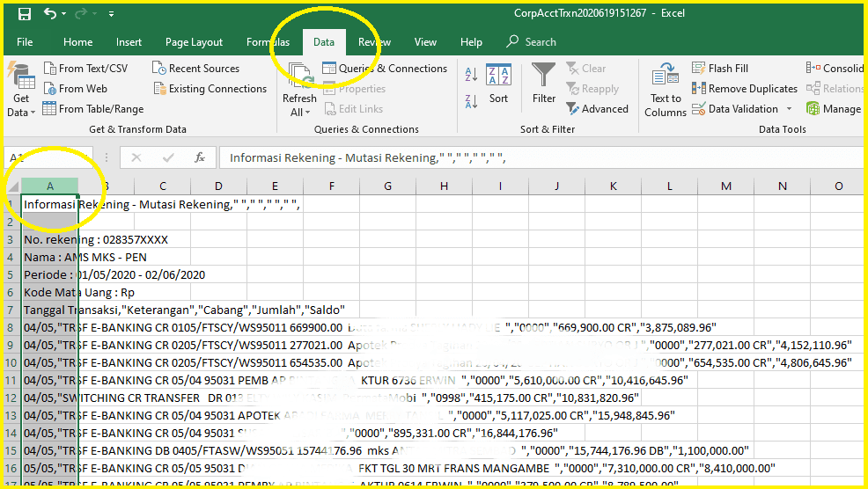Select row 7 header
The width and height of the screenshot is (868, 489).
coord(11,310)
